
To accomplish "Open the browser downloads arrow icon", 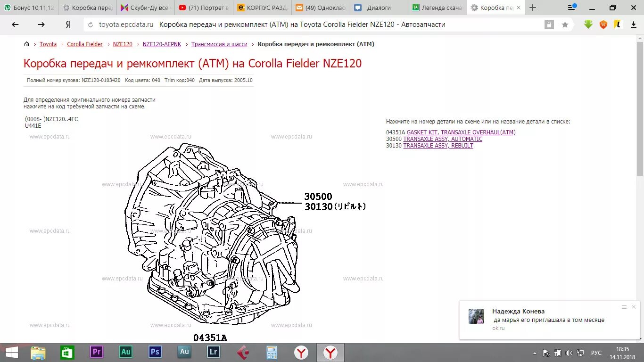I will point(633,25).
